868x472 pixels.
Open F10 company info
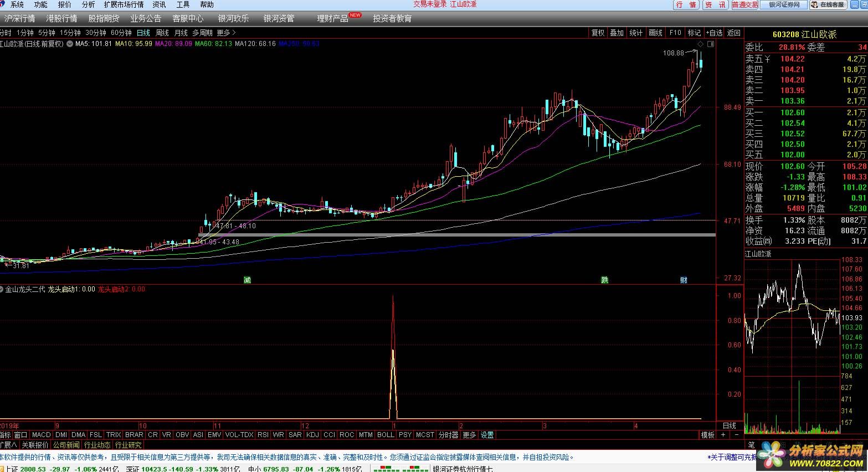[x=675, y=33]
